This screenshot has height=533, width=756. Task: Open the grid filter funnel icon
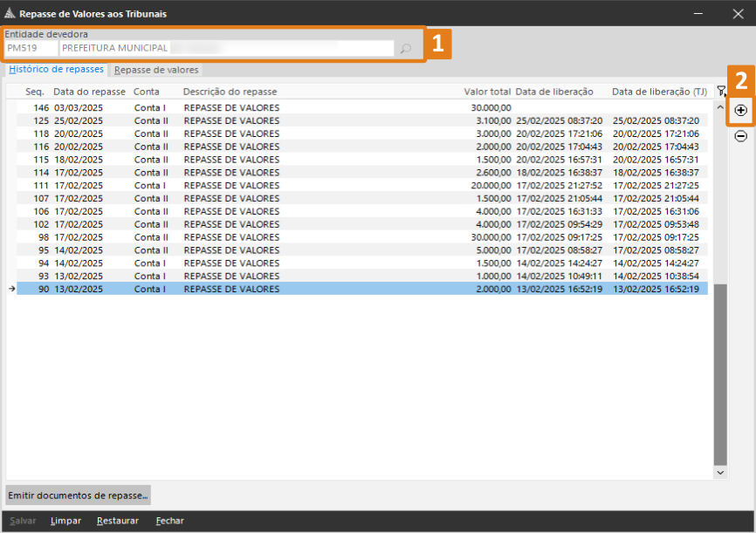[x=721, y=91]
